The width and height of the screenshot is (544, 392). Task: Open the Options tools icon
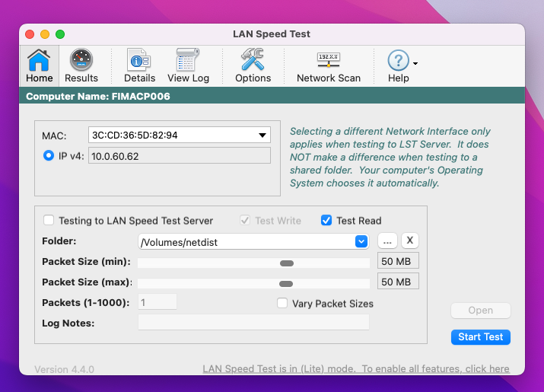253,66
